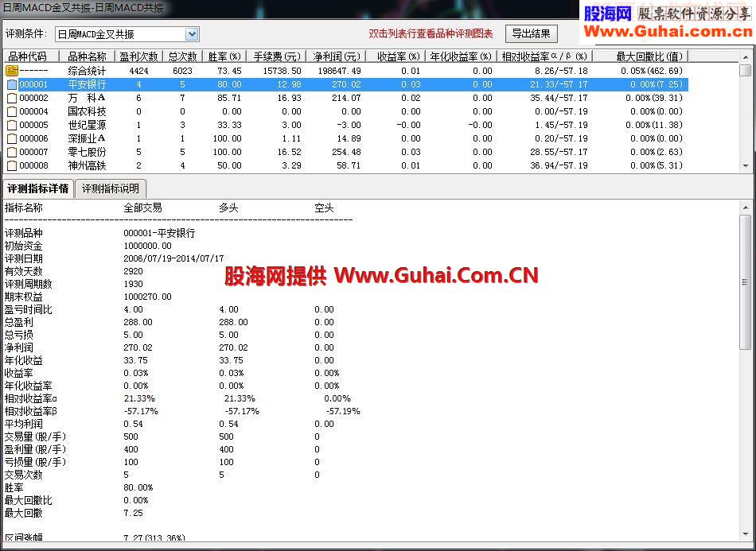Click the document icon for 000007 零七股份

(x=12, y=152)
